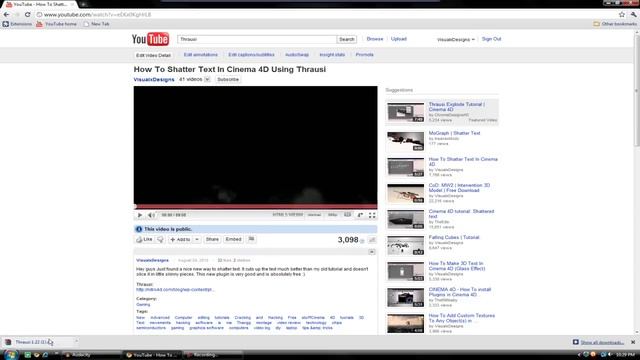
Task: Open Insight stats tab
Action: click(332, 55)
